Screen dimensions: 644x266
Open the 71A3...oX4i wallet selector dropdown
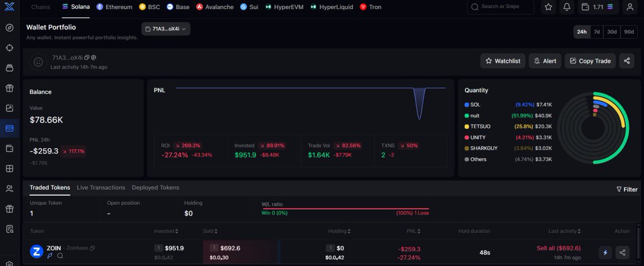[166, 29]
